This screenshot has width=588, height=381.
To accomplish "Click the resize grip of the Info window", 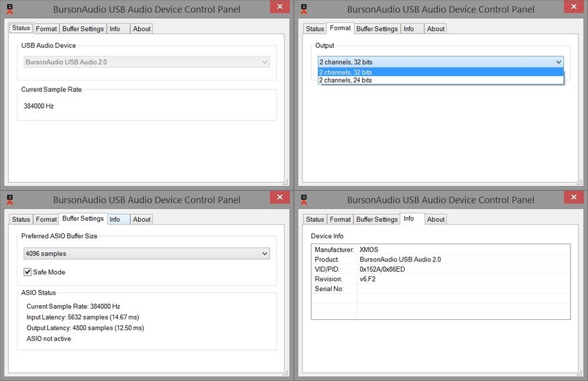I will coord(579,373).
